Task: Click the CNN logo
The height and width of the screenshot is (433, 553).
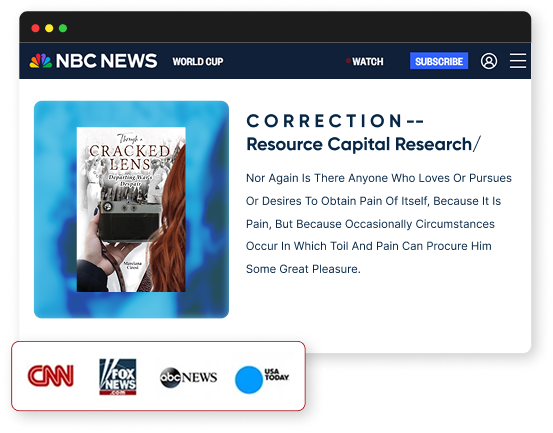Action: tap(51, 376)
